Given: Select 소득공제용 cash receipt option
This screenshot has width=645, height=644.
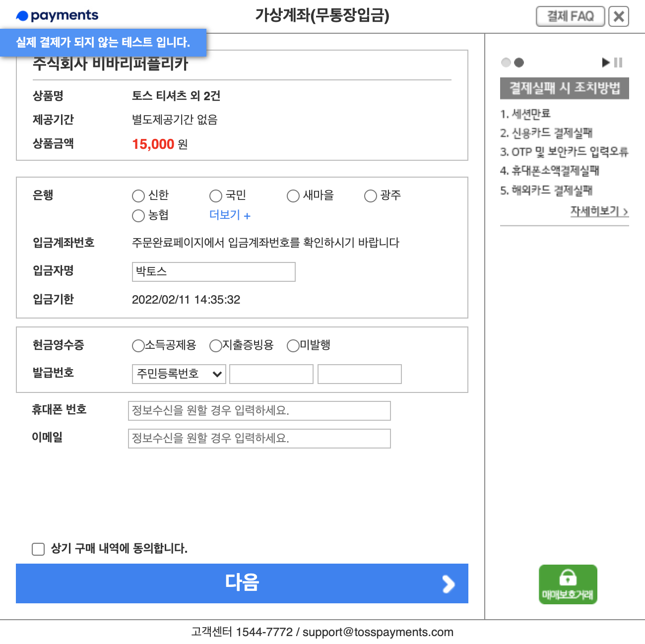Looking at the screenshot, I should point(138,346).
